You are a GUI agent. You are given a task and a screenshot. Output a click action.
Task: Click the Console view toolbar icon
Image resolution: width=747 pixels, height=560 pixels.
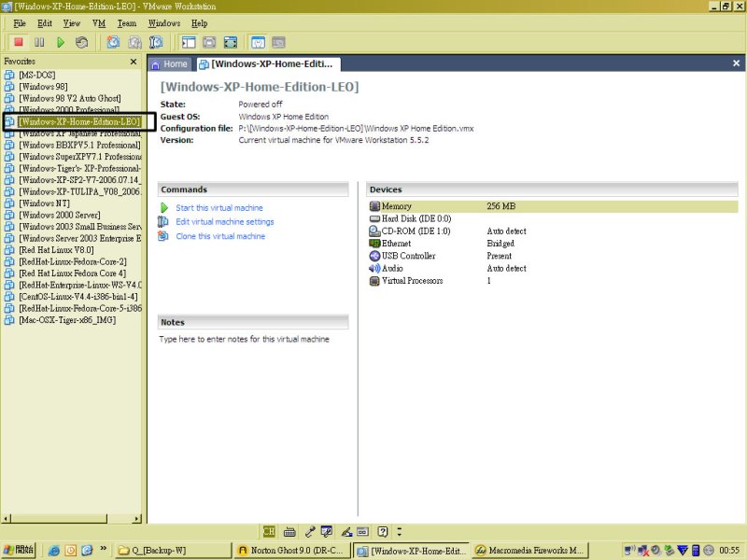tap(278, 42)
